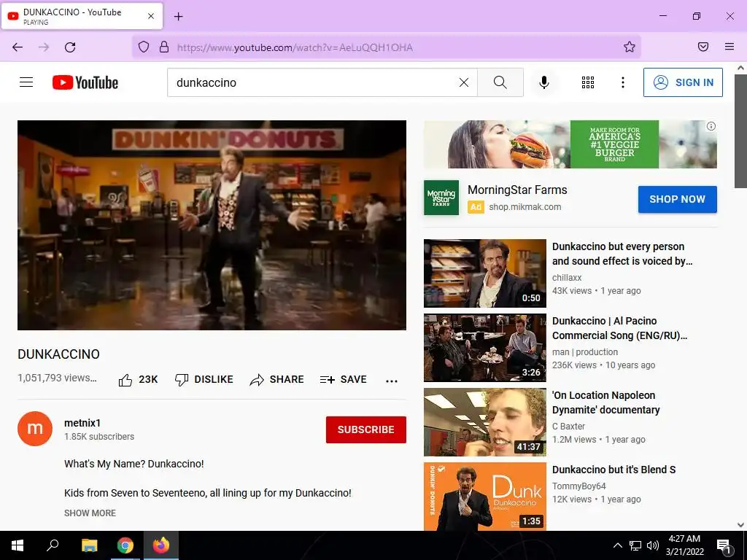Bookmark this page with star icon
This screenshot has height=560, width=747.
click(x=630, y=47)
